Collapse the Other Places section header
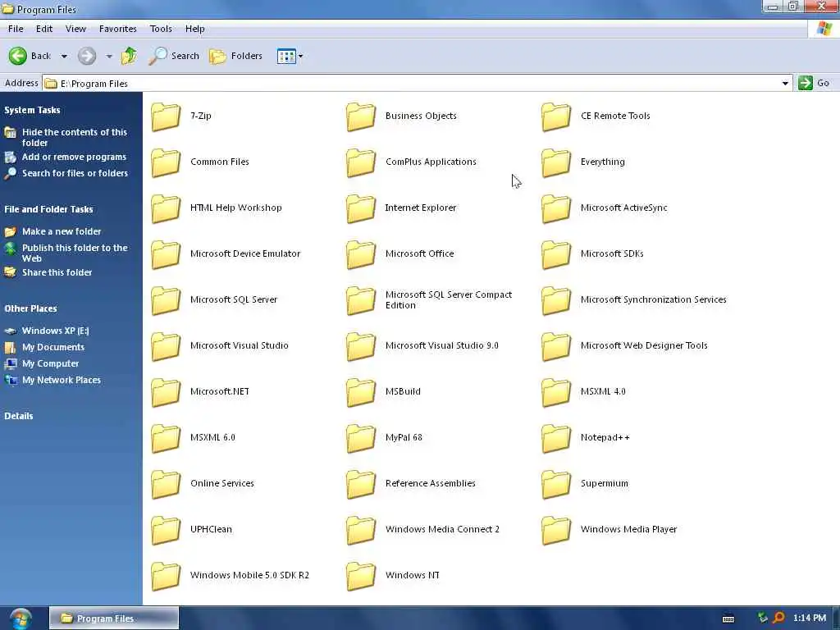 tap(30, 308)
